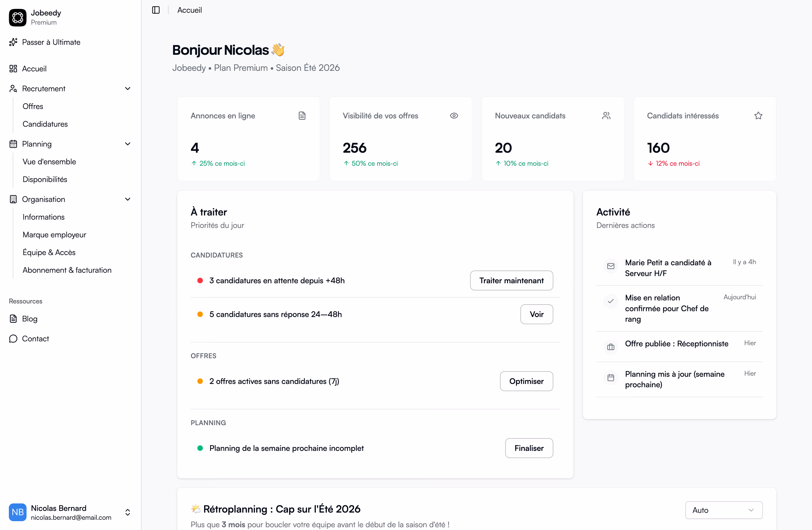
Task: Toggle the sidebar panel icon
Action: (x=156, y=10)
